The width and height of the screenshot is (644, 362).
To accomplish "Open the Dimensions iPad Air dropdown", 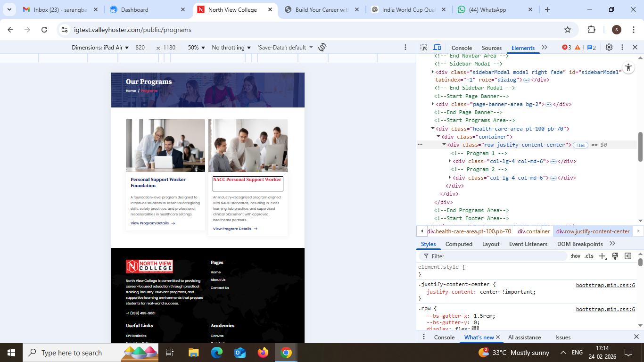I will [x=100, y=48].
